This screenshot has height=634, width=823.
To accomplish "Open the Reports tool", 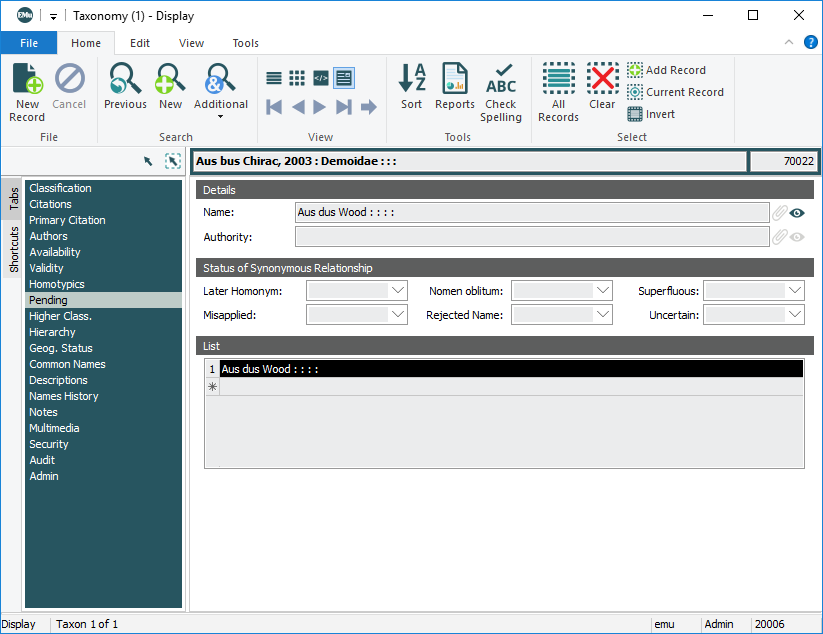I will (x=454, y=87).
